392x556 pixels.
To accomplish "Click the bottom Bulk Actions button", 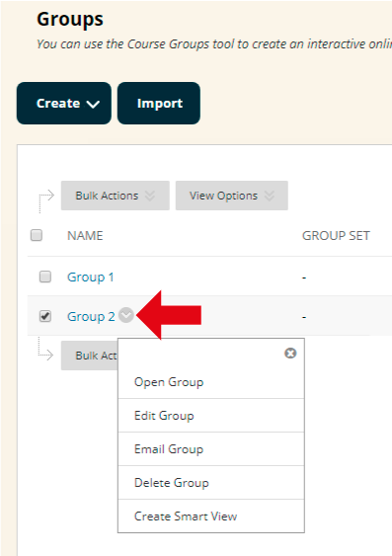I will pyautogui.click(x=89, y=356).
